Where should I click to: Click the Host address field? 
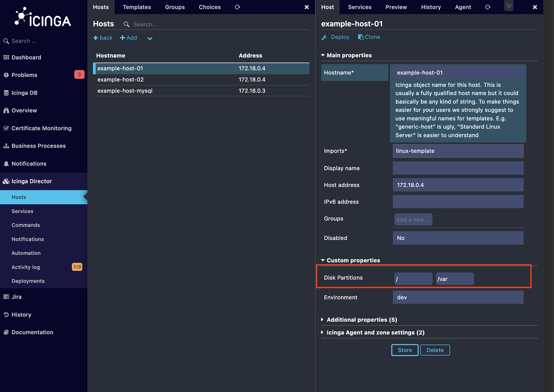[x=458, y=185]
